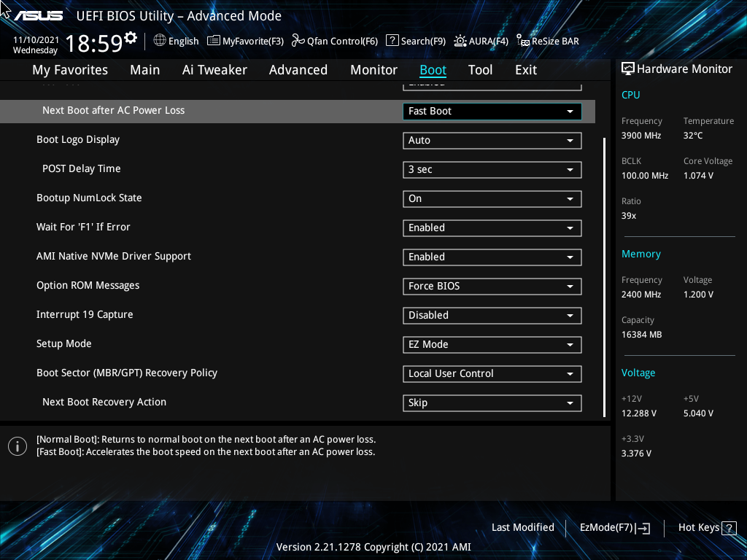Select the Boot tab

point(433,70)
